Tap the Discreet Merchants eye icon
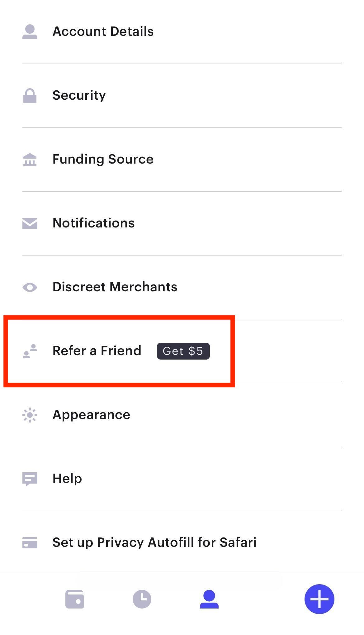This screenshot has width=364, height=635. click(30, 287)
